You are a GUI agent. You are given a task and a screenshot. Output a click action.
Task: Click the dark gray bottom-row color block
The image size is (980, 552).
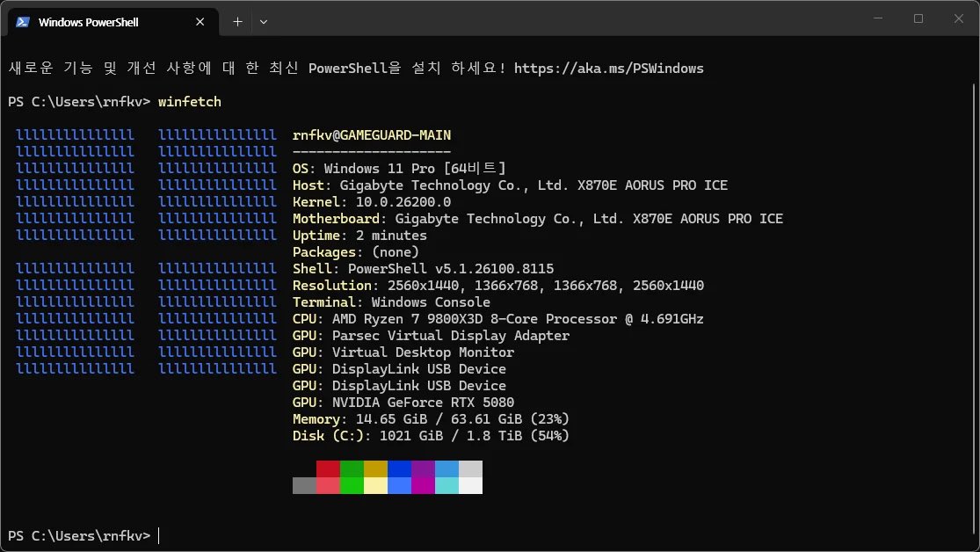304,486
